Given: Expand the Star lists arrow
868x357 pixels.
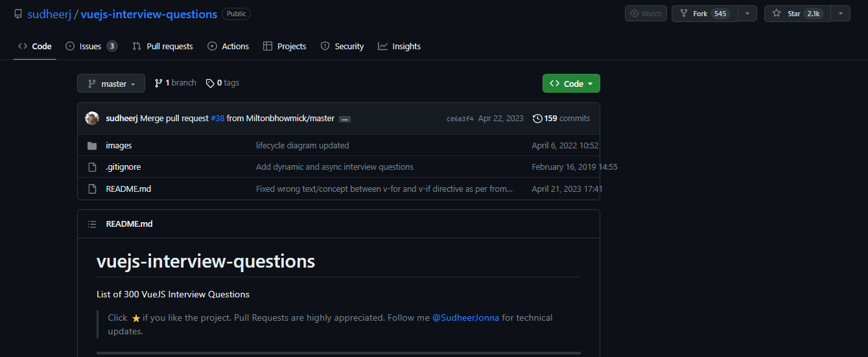Looking at the screenshot, I should (x=841, y=14).
